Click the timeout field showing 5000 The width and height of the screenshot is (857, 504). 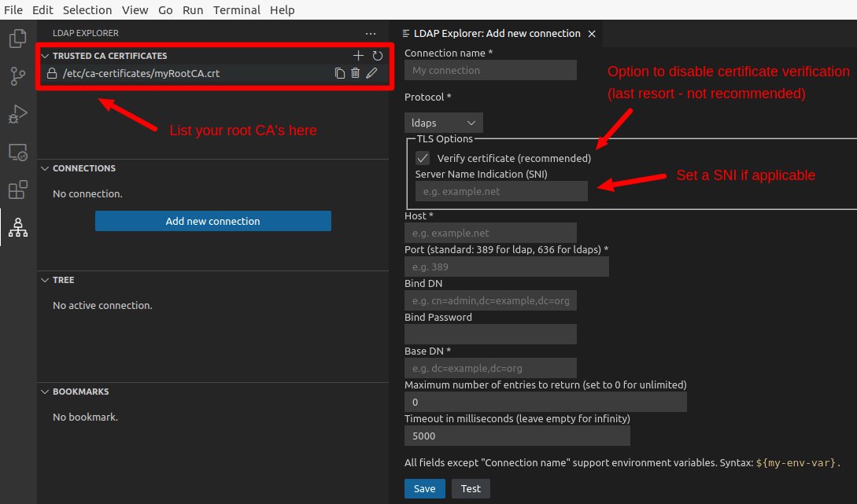[x=517, y=436]
